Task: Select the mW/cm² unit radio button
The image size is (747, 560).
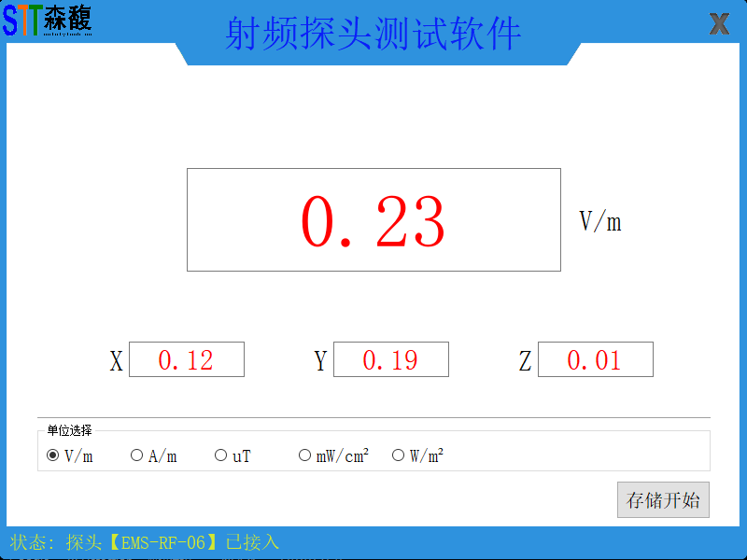Action: [304, 455]
